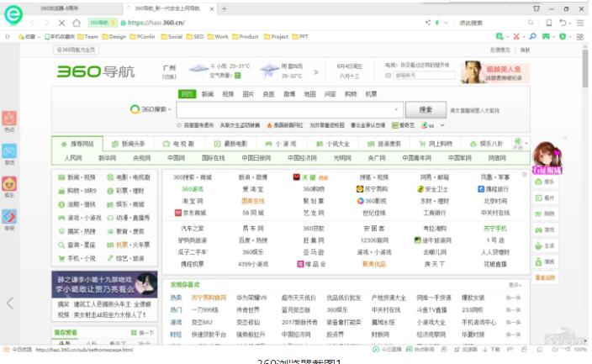592x364 pixels.
Task: Open the browser hamburger menu icon
Action: [580, 23]
